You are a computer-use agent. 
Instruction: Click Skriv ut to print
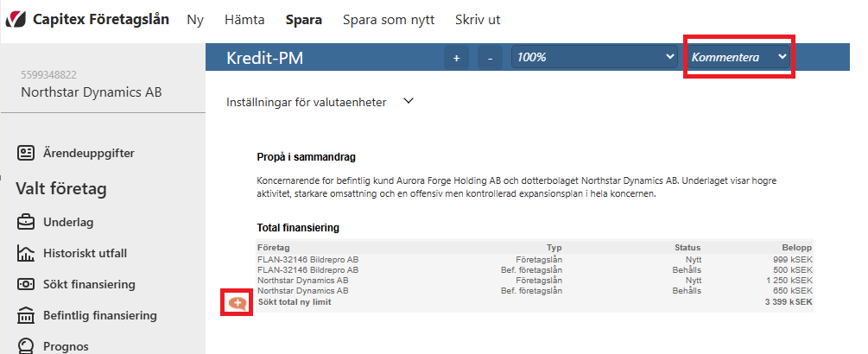point(478,20)
